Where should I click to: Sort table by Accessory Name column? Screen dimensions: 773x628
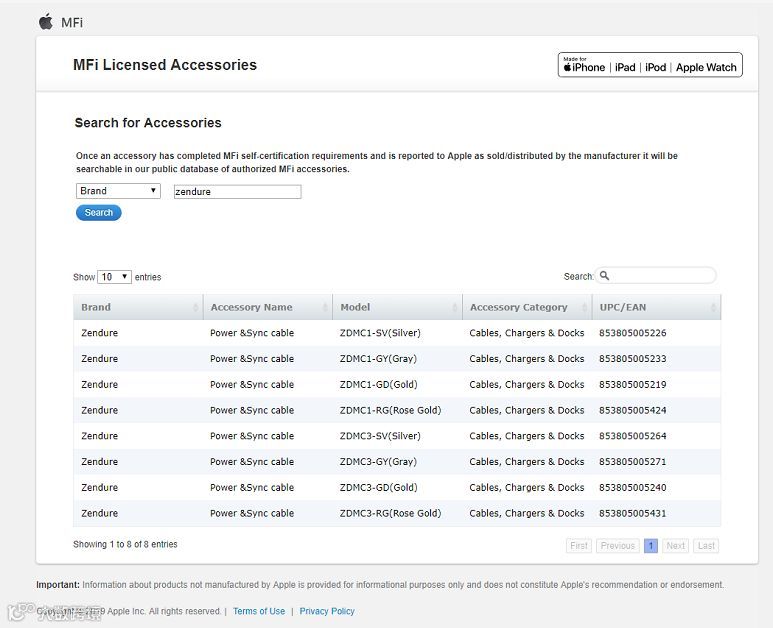(x=268, y=307)
